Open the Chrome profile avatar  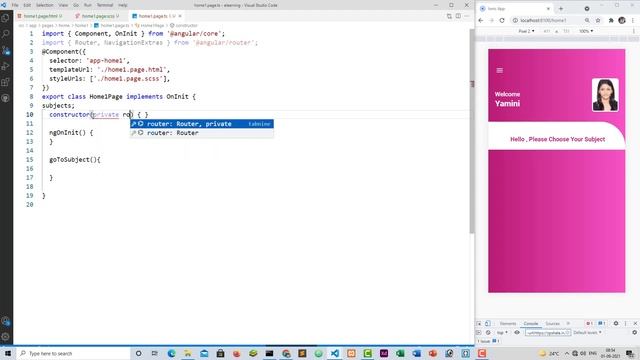pos(622,20)
